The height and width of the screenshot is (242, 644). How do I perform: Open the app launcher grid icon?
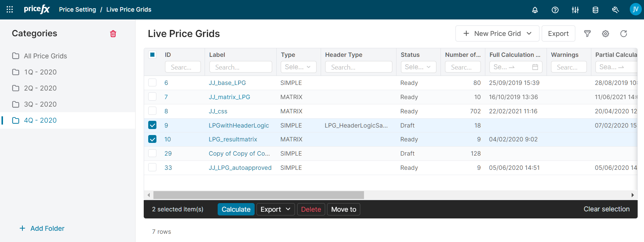click(10, 9)
